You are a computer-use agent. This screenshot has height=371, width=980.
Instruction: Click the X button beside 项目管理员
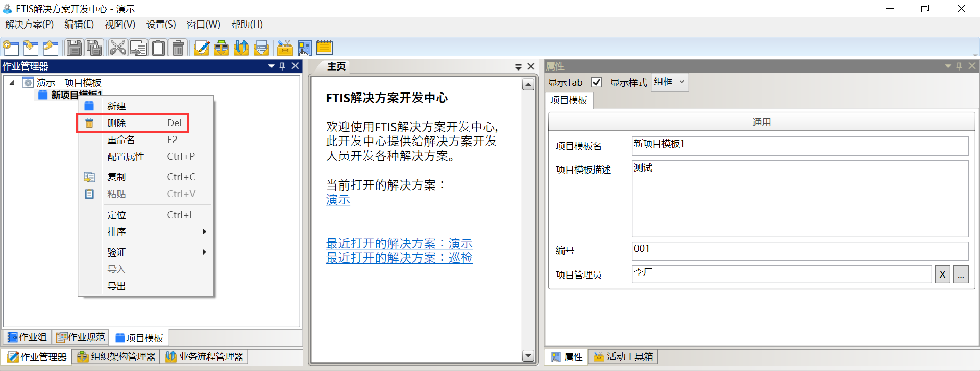(942, 275)
